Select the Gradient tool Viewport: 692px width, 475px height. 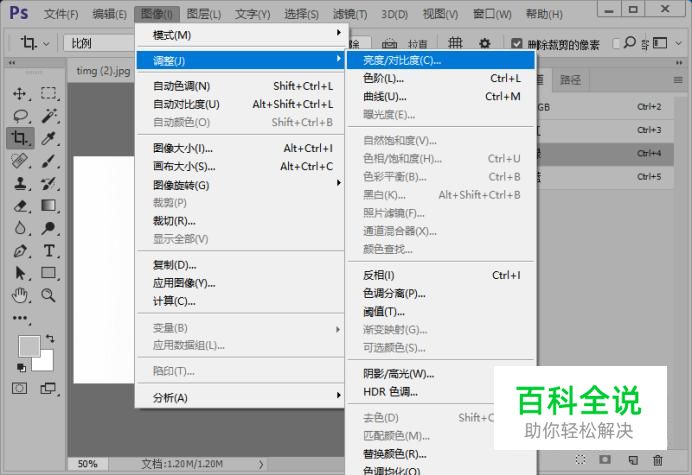tap(49, 206)
